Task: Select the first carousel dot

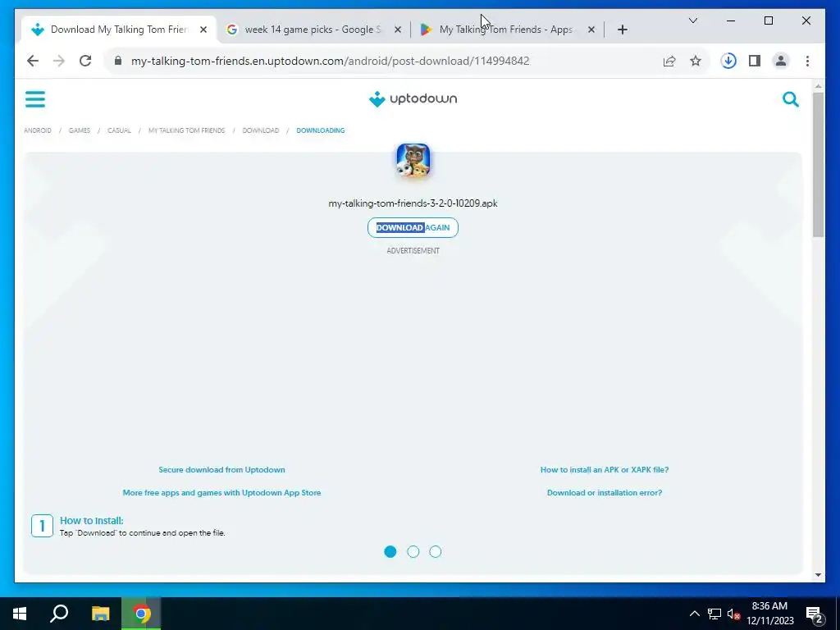Action: [x=390, y=552]
